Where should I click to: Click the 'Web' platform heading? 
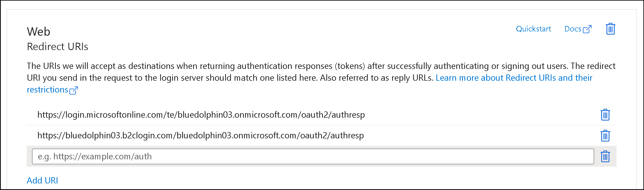click(x=39, y=31)
